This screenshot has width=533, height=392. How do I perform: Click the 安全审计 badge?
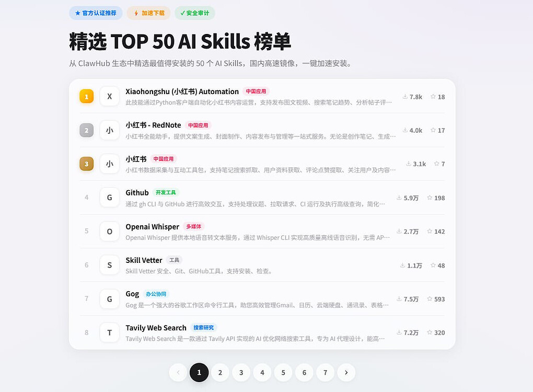click(195, 13)
